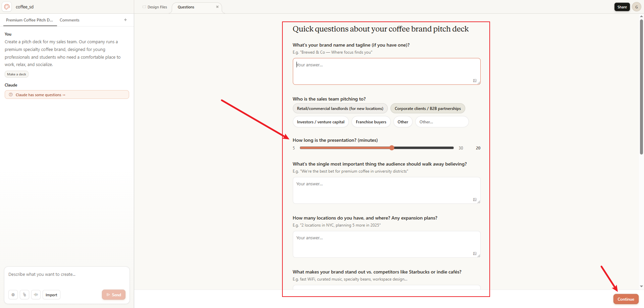Click the app logo next to coffee_sd

(x=7, y=7)
